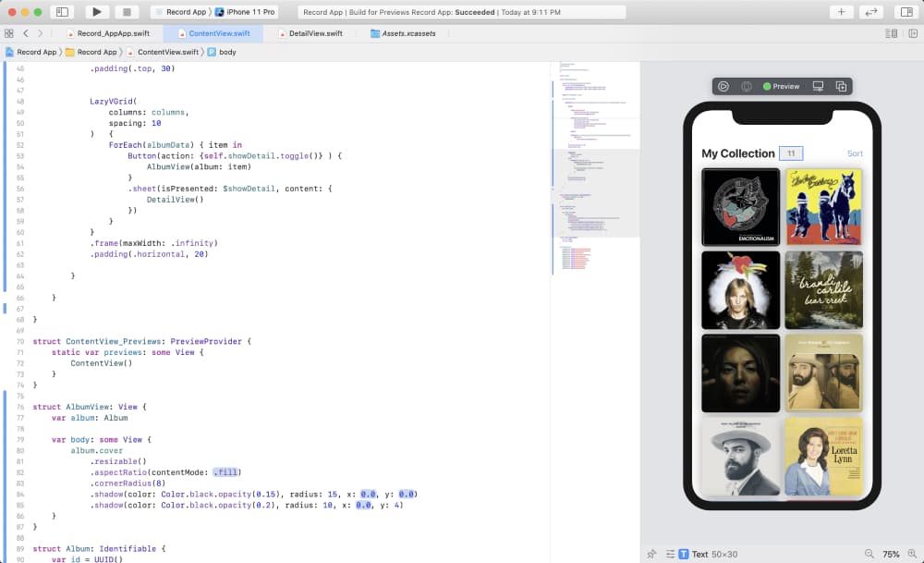This screenshot has width=924, height=563.
Task: Click the AlbumView(album: item) line
Action: pos(200,166)
